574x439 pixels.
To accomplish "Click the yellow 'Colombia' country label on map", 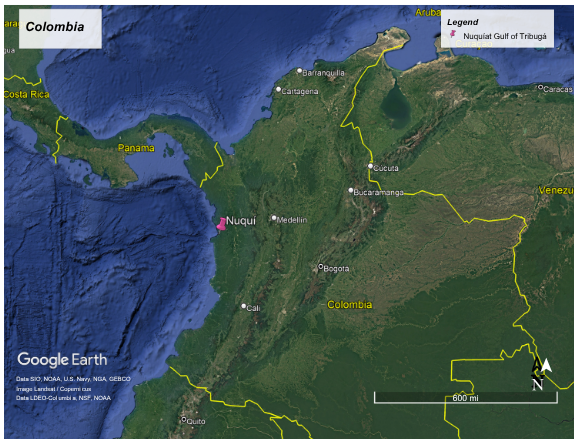I will coord(350,305).
